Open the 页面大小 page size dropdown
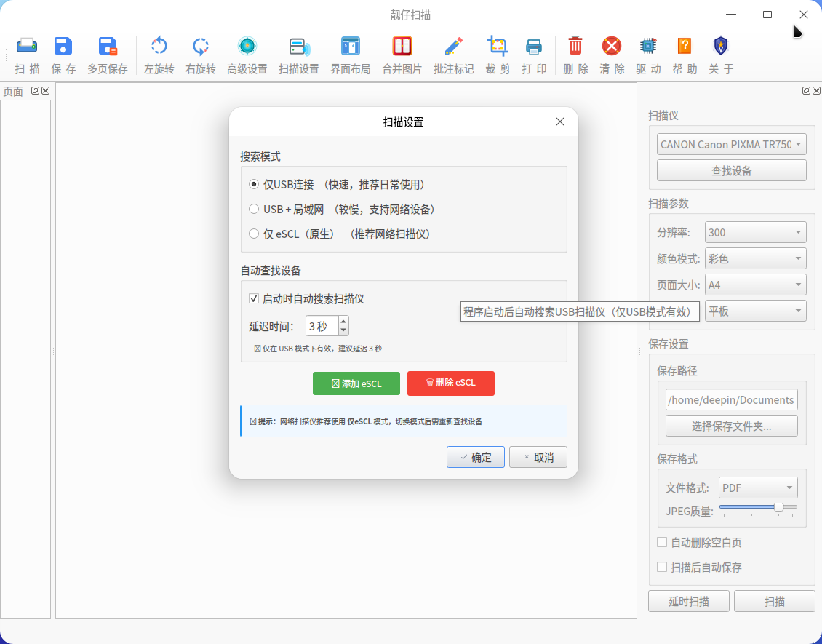Image resolution: width=822 pixels, height=644 pixels. click(x=755, y=285)
